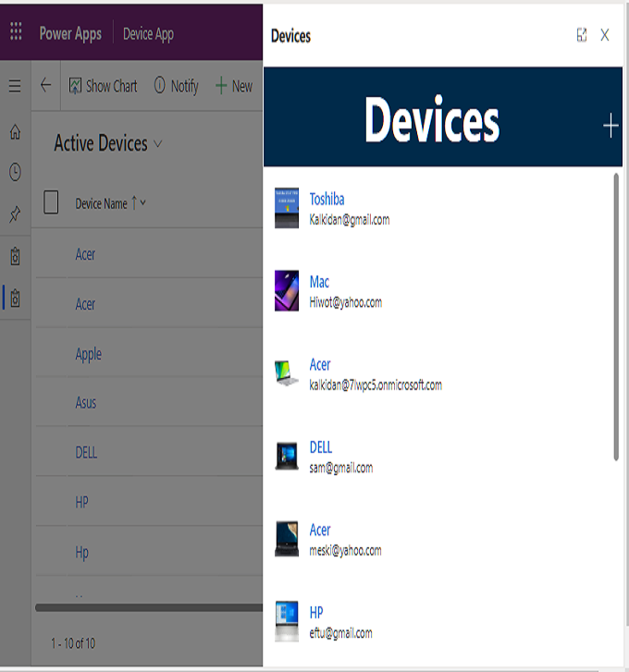Select Acer above kalkidan@7lwpc5.onmicrosoft.com
Image resolution: width=629 pixels, height=672 pixels.
(x=320, y=365)
